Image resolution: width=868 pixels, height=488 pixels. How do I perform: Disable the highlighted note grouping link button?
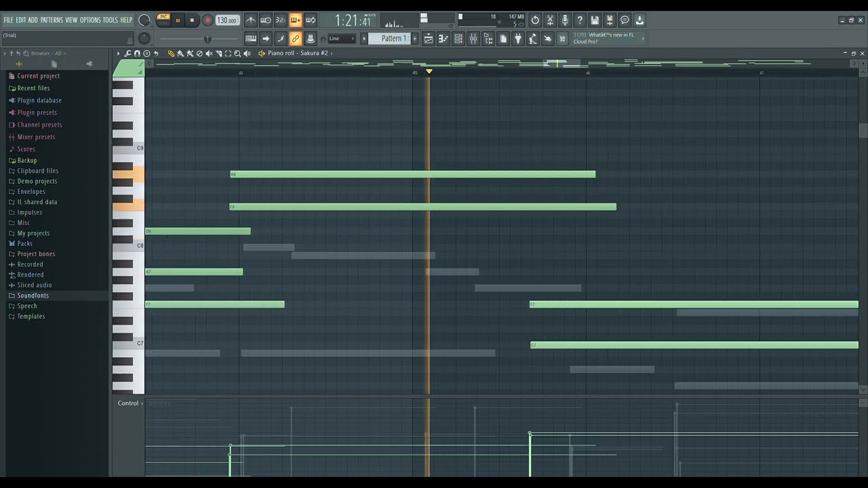tap(296, 39)
